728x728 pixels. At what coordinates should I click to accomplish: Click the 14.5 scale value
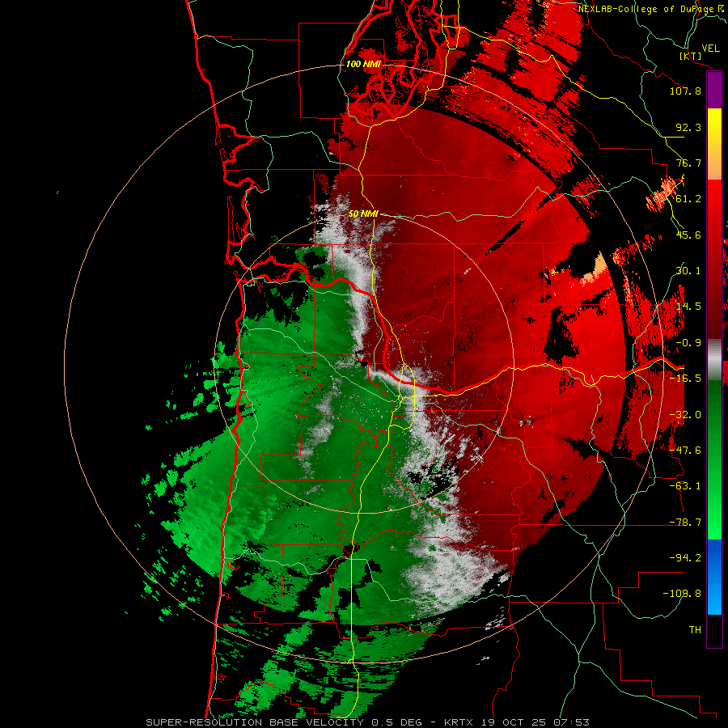(688, 307)
